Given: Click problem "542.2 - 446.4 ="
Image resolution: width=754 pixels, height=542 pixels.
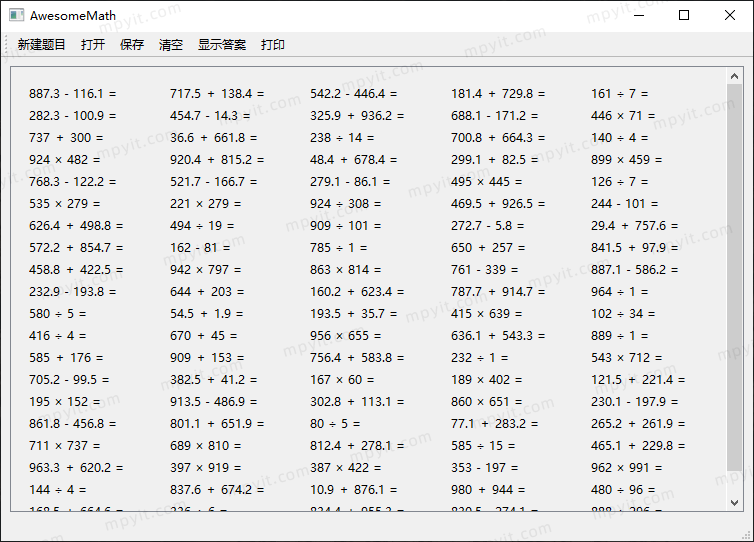Looking at the screenshot, I should tap(353, 93).
